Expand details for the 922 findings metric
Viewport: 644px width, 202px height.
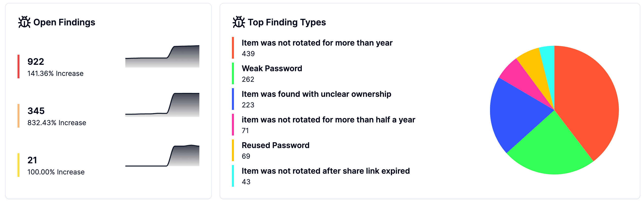(x=35, y=61)
